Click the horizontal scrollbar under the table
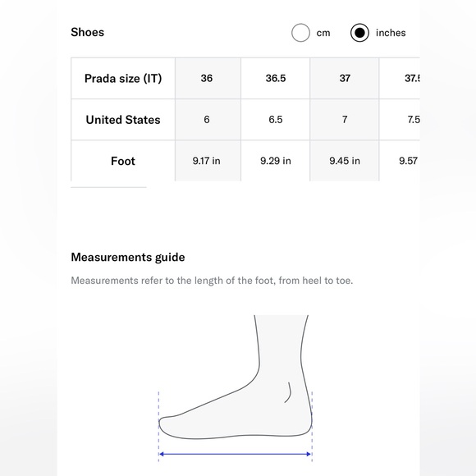The image size is (476, 476). coord(108,187)
